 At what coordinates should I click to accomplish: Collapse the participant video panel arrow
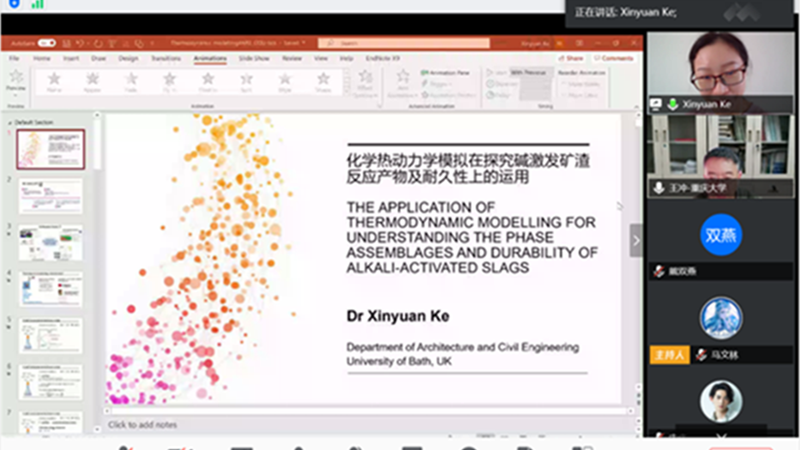[636, 240]
